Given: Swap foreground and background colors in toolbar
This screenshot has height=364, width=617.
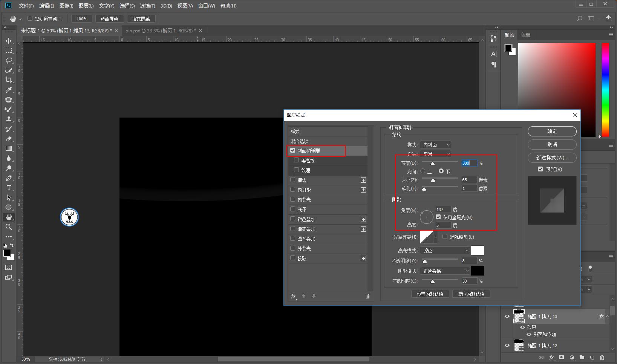Looking at the screenshot, I should pyautogui.click(x=12, y=245).
